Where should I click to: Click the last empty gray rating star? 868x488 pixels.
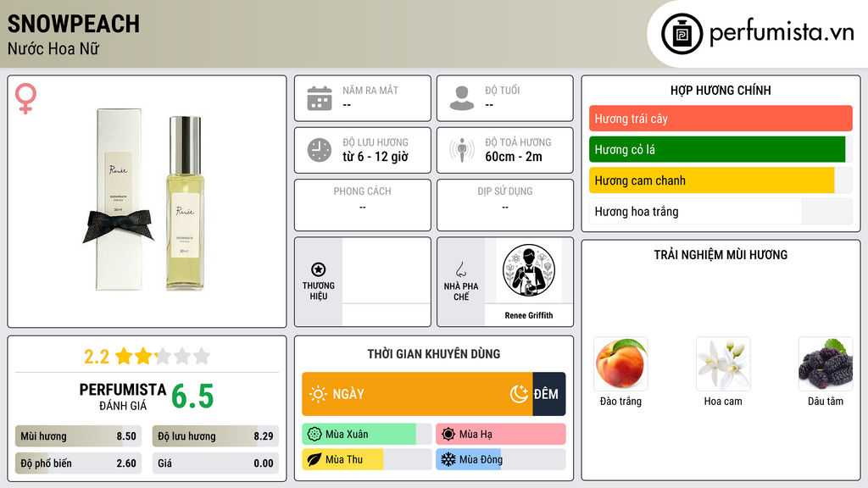point(202,356)
